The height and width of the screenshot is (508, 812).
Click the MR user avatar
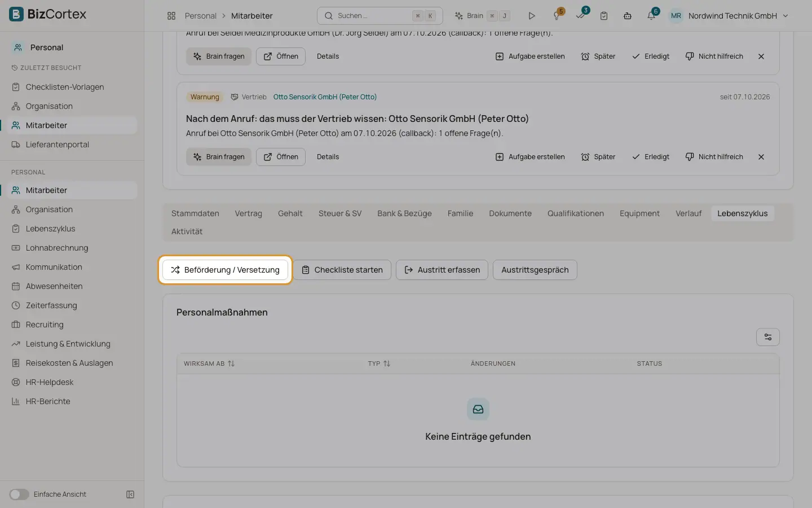pos(676,16)
